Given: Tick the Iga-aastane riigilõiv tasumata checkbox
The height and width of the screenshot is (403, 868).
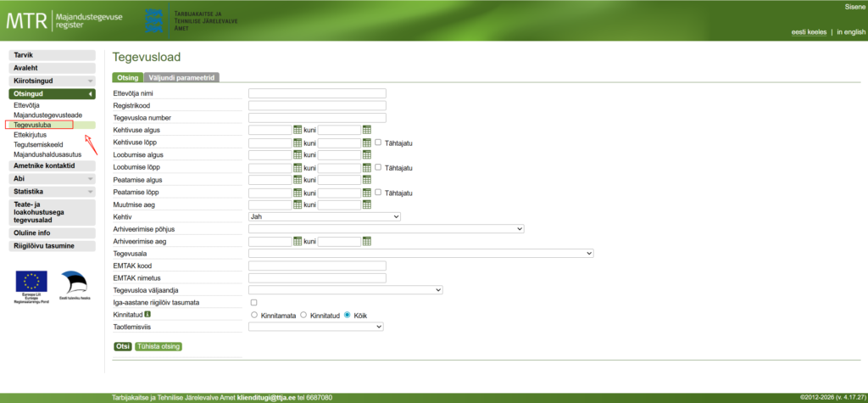Looking at the screenshot, I should 253,302.
